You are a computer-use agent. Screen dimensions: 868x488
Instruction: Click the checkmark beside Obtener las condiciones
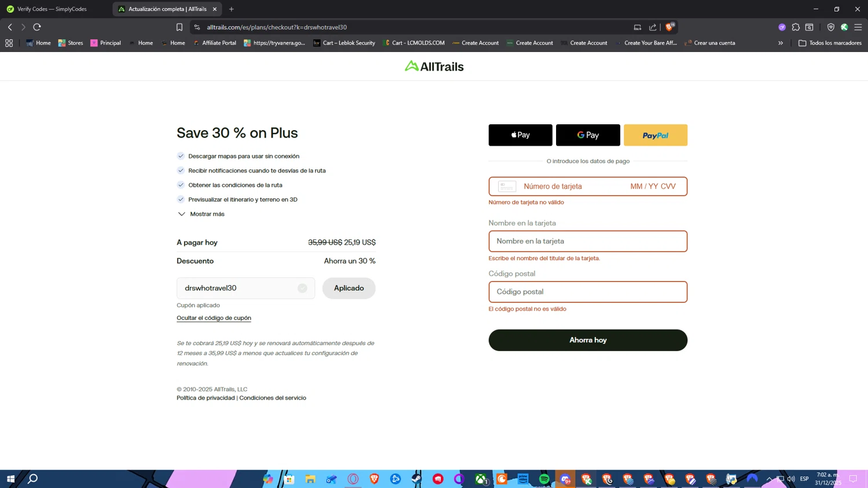(181, 185)
